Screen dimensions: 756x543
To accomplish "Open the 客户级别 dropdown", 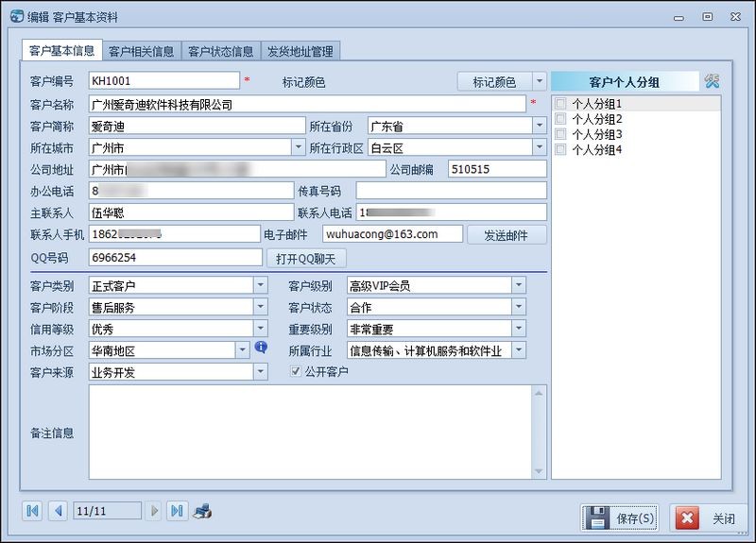I will tap(519, 285).
